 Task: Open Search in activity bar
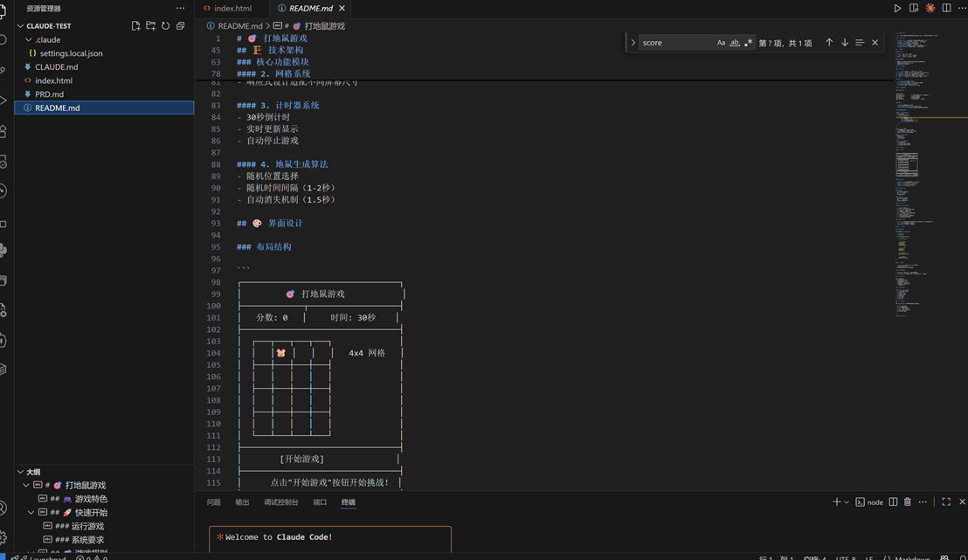[3, 39]
